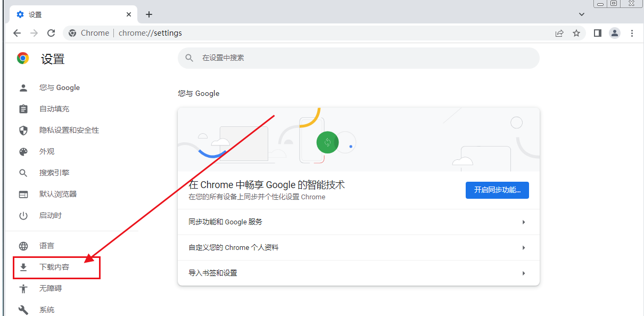The width and height of the screenshot is (644, 316).
Task: Click the forward navigation arrow
Action: [x=34, y=33]
